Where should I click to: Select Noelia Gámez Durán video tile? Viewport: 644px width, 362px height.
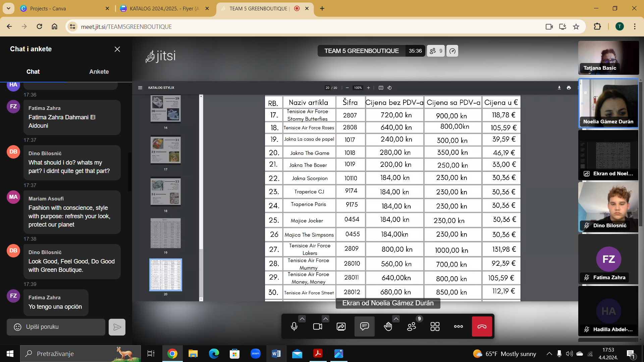coord(608,104)
